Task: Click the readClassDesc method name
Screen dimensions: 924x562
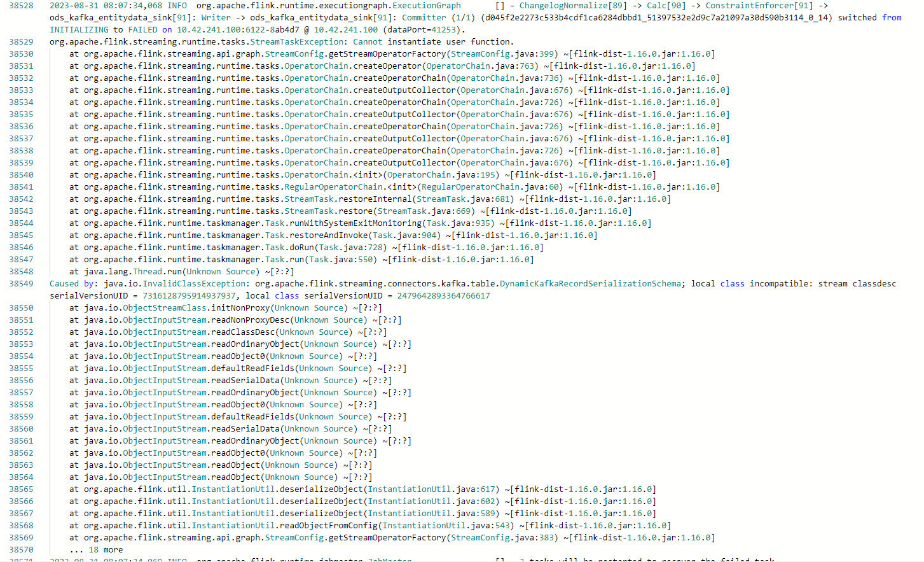Action: click(x=242, y=332)
